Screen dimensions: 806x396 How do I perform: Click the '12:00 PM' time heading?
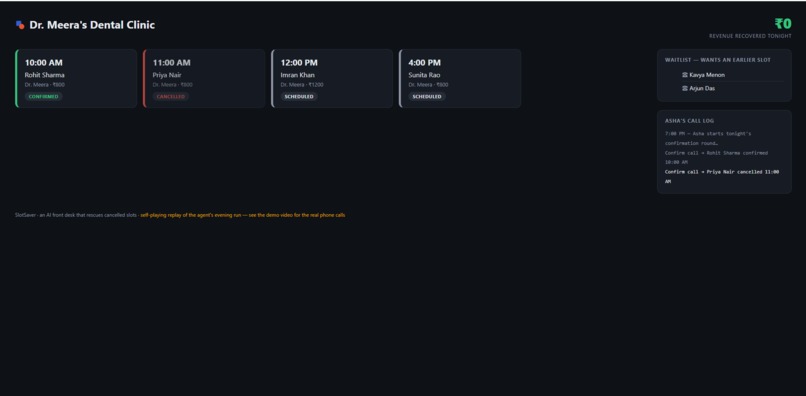click(x=299, y=63)
